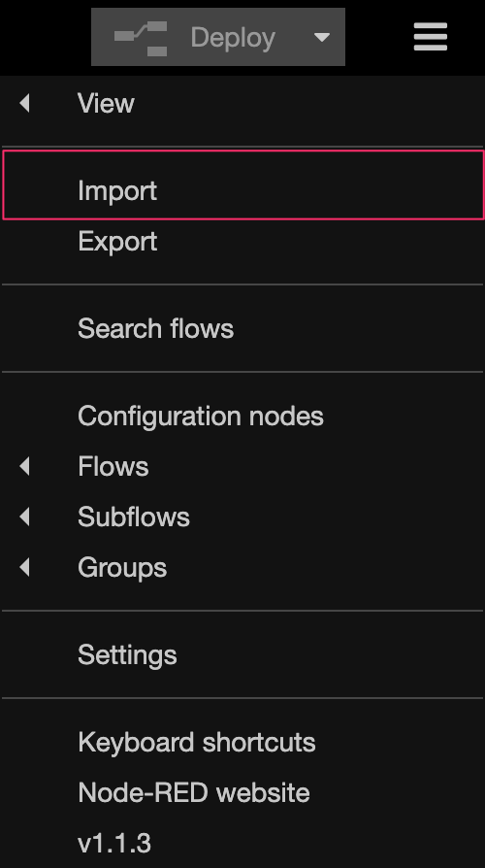Expand the Groups submenu arrow

click(x=24, y=567)
